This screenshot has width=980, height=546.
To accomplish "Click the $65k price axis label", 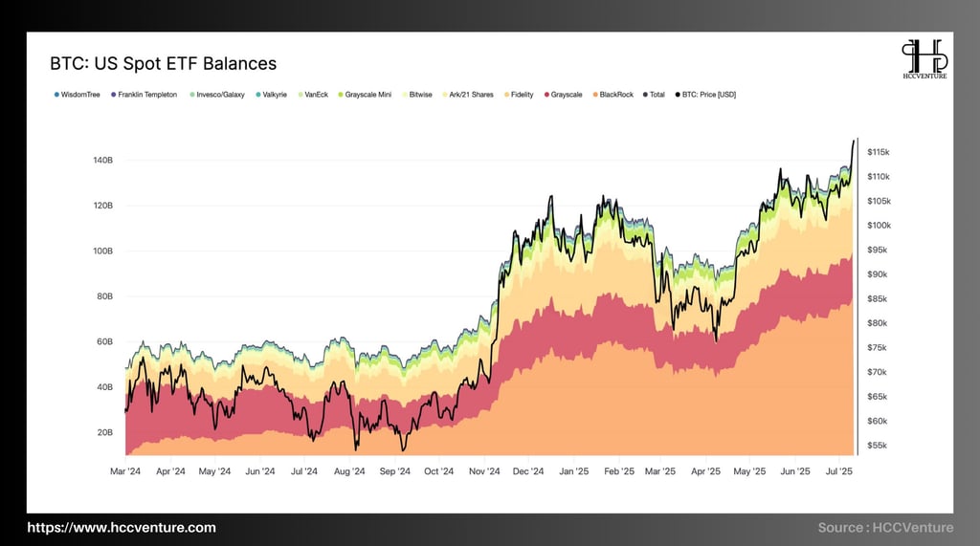I will [x=877, y=397].
